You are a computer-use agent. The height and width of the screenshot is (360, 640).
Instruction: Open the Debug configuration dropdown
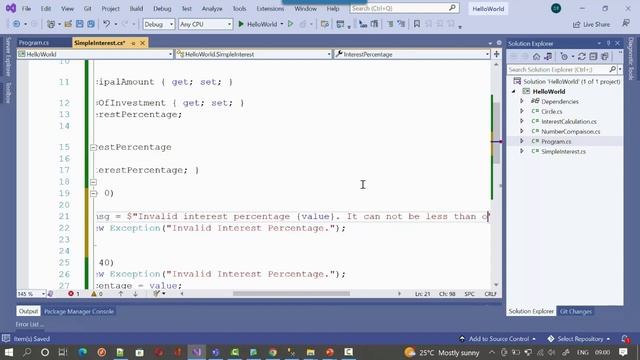click(x=159, y=24)
